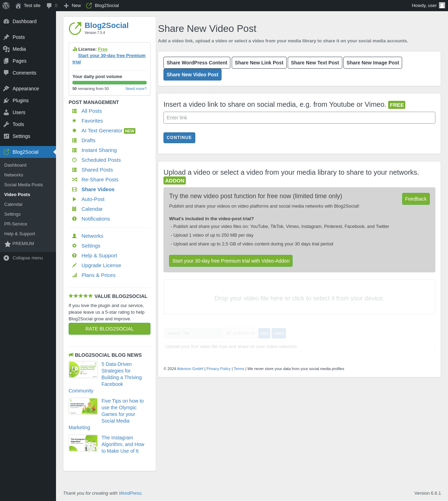Open the 5 Data-Driven Strategies article thumbnail

(x=83, y=370)
